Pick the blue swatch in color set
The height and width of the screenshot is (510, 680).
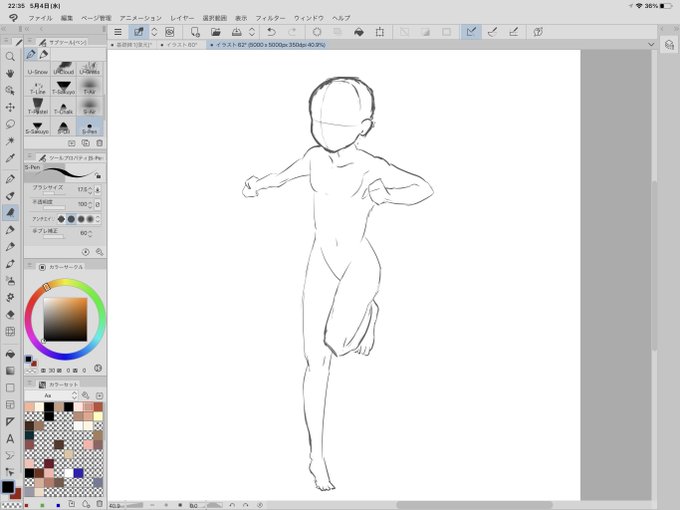coord(78,473)
